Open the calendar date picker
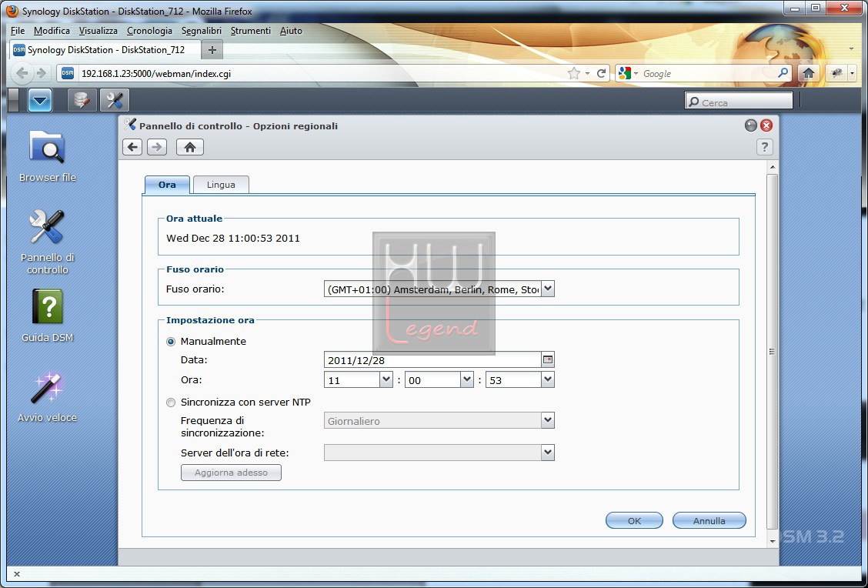This screenshot has width=868, height=588. coord(547,360)
